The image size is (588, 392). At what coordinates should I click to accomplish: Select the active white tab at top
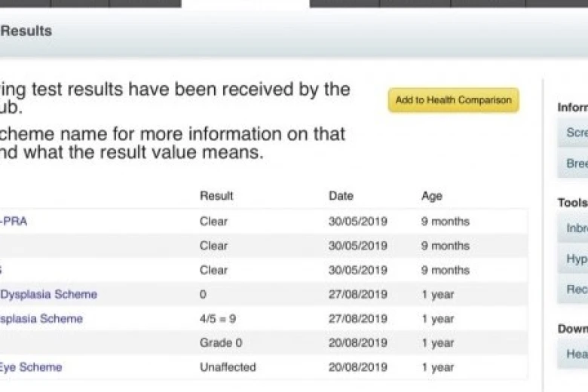pos(245,3)
